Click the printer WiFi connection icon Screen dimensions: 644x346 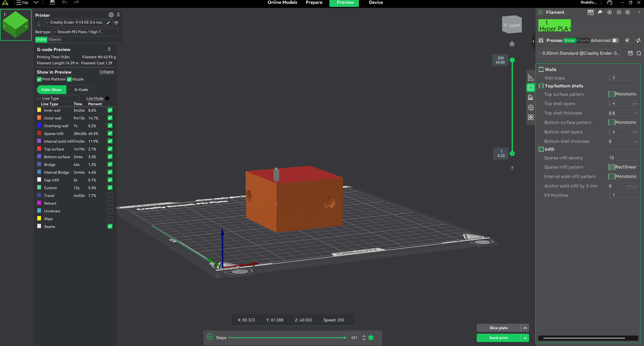tap(116, 23)
